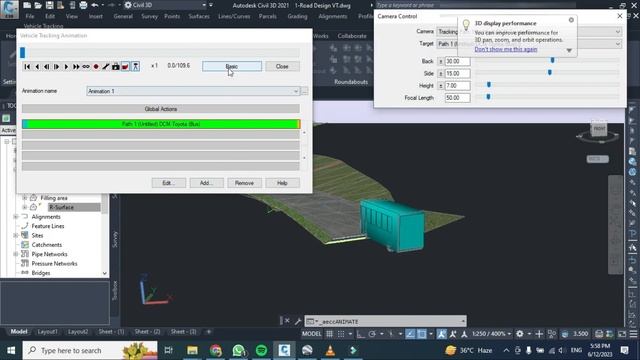Step animation one frame backward
The width and height of the screenshot is (640, 360).
coord(47,66)
